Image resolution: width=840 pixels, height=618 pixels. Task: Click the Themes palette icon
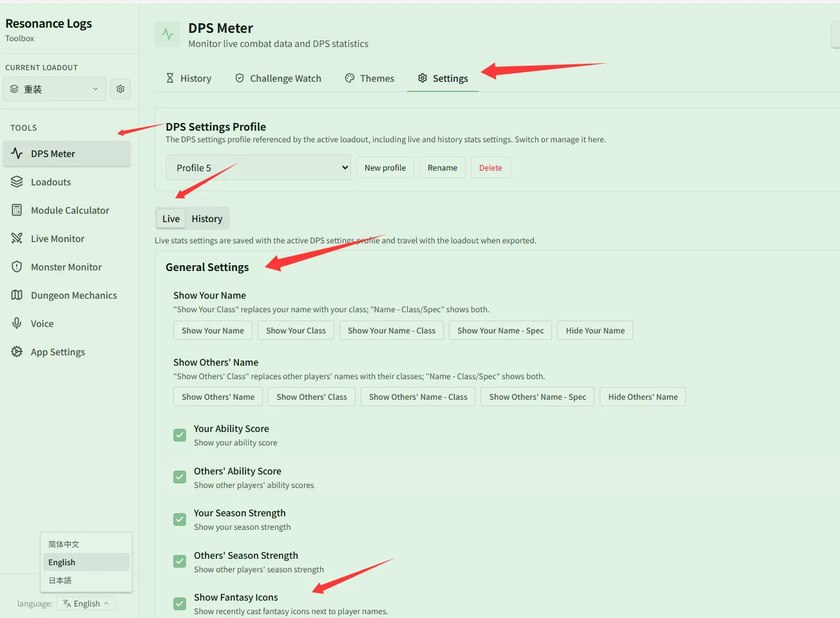point(350,78)
